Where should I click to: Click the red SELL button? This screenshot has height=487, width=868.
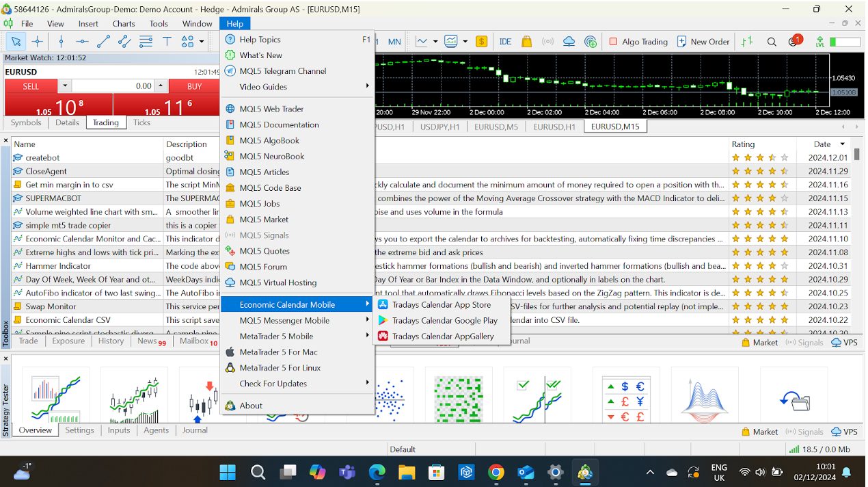pos(31,86)
